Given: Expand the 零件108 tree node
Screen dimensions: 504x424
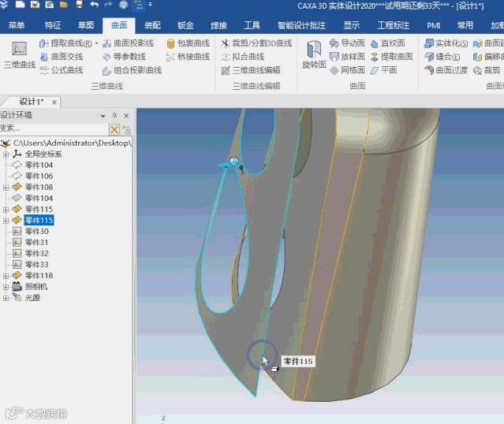Looking at the screenshot, I should pyautogui.click(x=6, y=188).
